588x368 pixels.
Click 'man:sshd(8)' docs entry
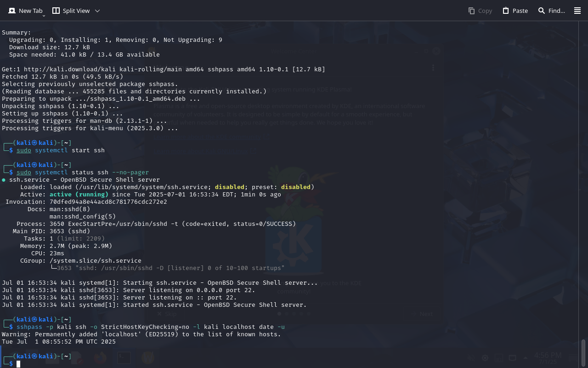click(x=70, y=209)
